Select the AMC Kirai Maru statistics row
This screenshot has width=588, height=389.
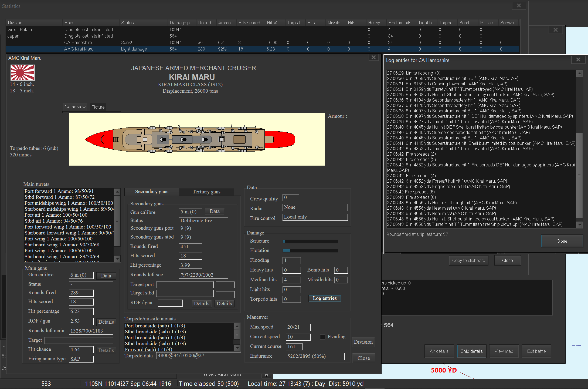[x=262, y=49]
